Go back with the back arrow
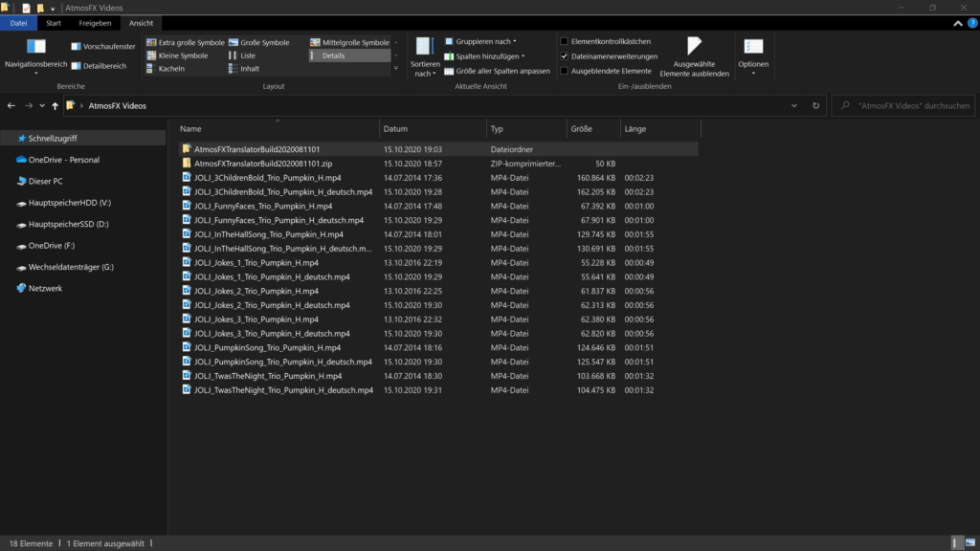 (11, 105)
